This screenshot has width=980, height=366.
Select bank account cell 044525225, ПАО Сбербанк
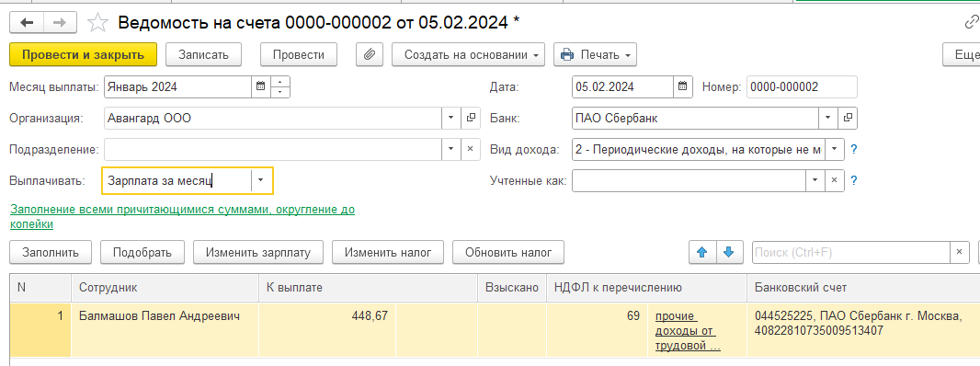coord(863,330)
